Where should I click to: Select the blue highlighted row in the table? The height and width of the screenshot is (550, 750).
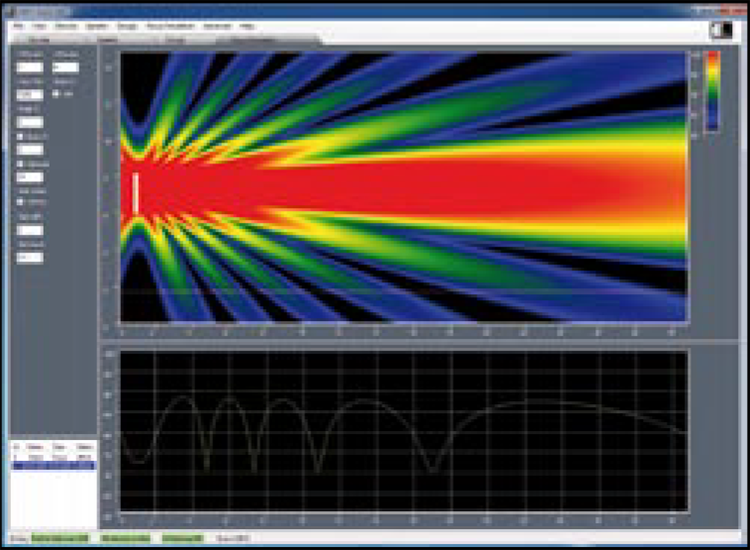(x=54, y=466)
